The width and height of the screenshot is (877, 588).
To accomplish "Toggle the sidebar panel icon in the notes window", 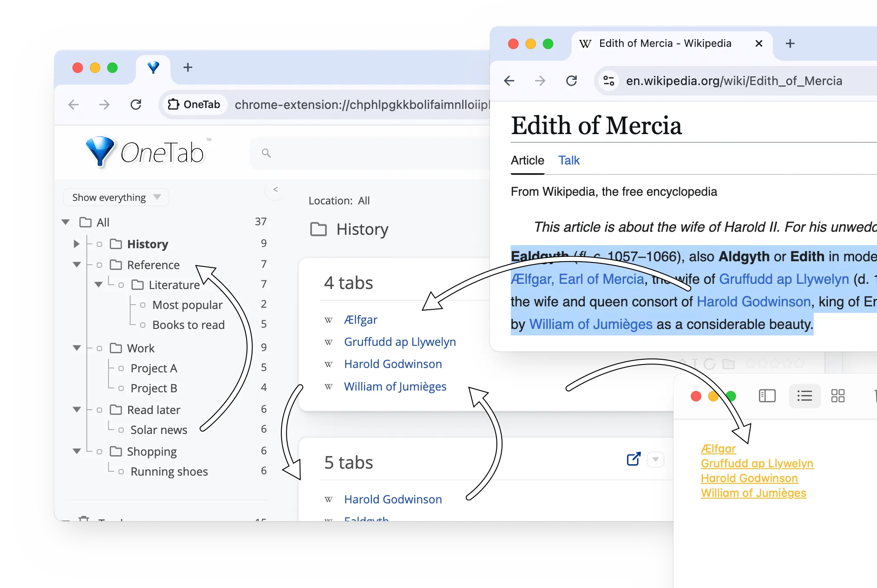I will point(767,396).
